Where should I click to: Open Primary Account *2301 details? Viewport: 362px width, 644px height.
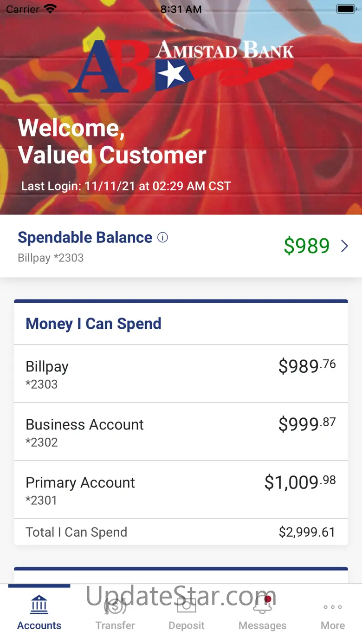(x=181, y=490)
